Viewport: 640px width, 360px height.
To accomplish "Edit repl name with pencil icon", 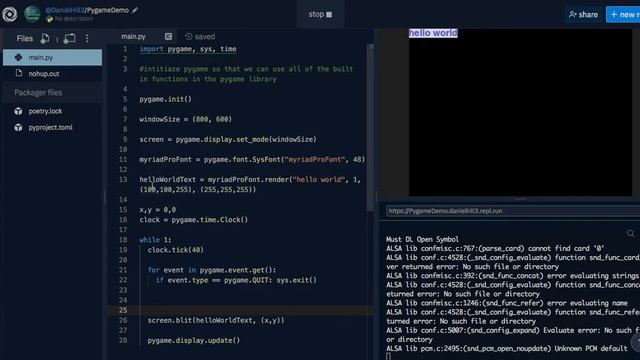I will 135,10.
